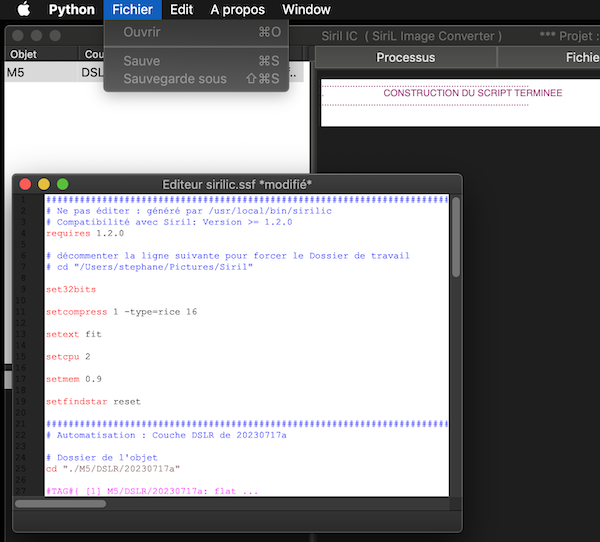The image size is (600, 542).
Task: Click the 'set32bits' line in editor
Action: (x=71, y=289)
